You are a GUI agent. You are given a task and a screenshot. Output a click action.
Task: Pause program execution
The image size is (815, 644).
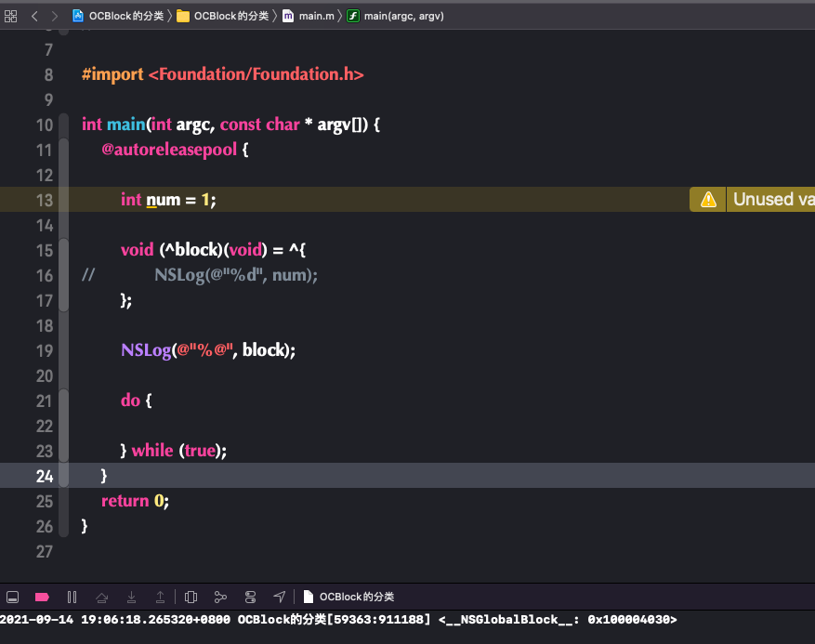[72, 598]
